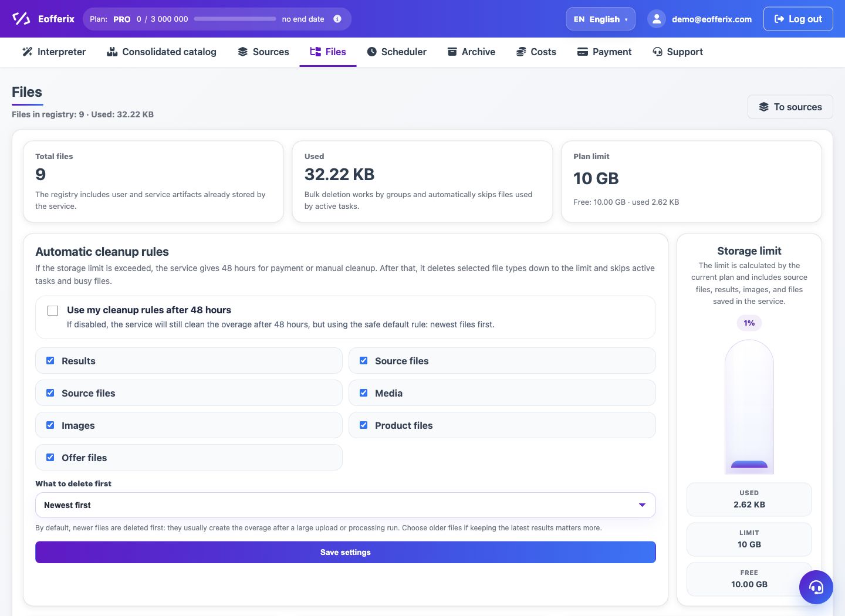
Task: Click the Plan: PRO label
Action: [x=110, y=19]
